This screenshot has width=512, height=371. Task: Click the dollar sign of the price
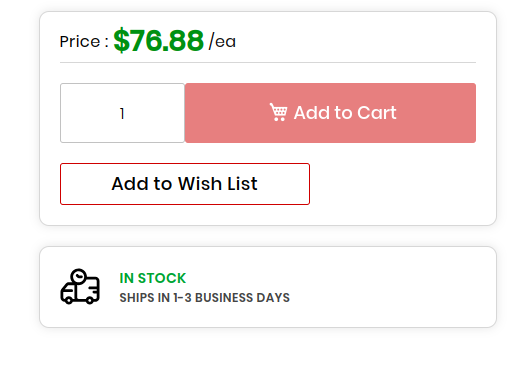pos(121,41)
